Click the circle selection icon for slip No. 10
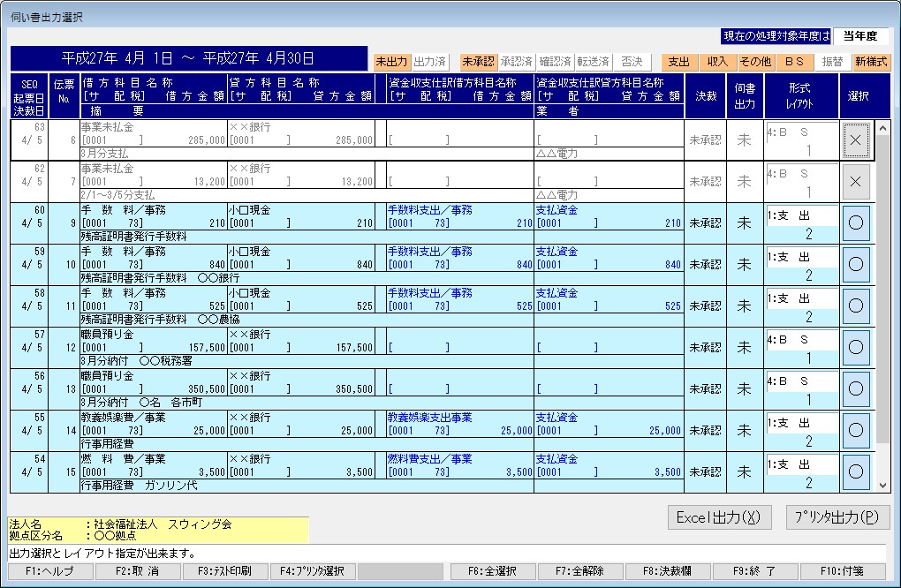The height and width of the screenshot is (588, 901). click(x=855, y=264)
